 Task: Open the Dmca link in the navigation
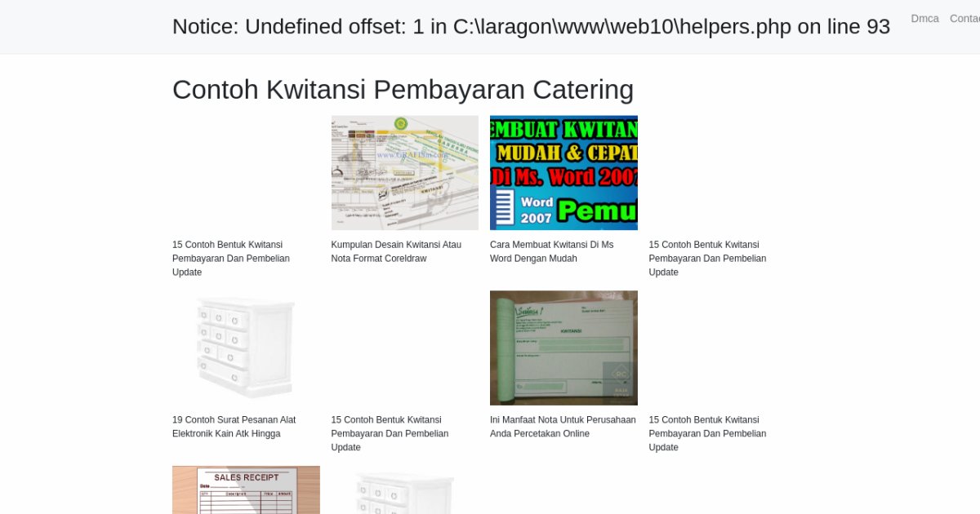(924, 19)
